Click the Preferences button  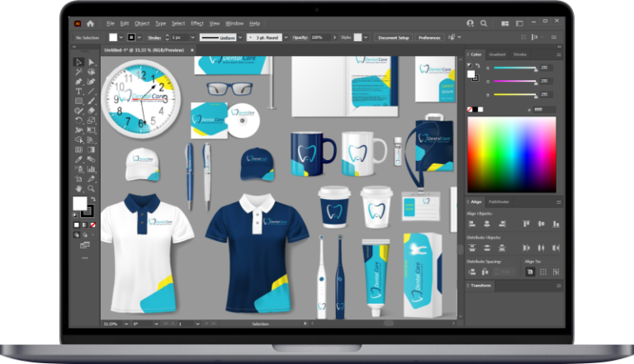pos(429,38)
